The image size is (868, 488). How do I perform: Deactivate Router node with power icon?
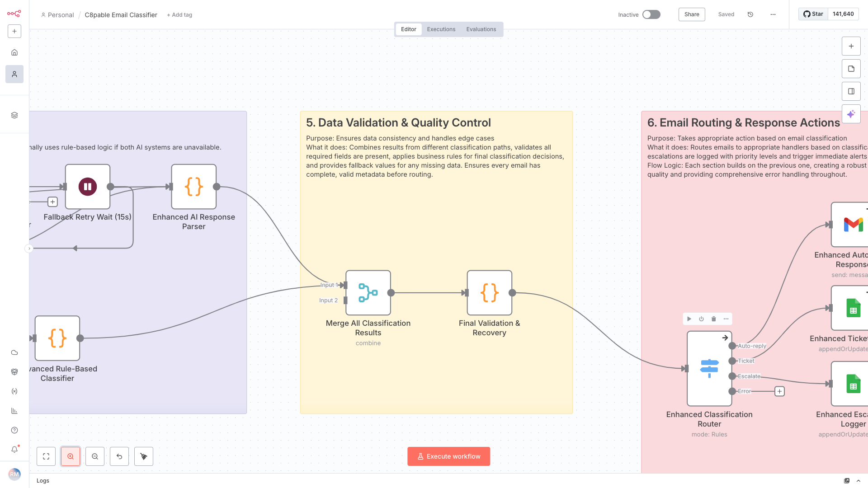pyautogui.click(x=701, y=319)
